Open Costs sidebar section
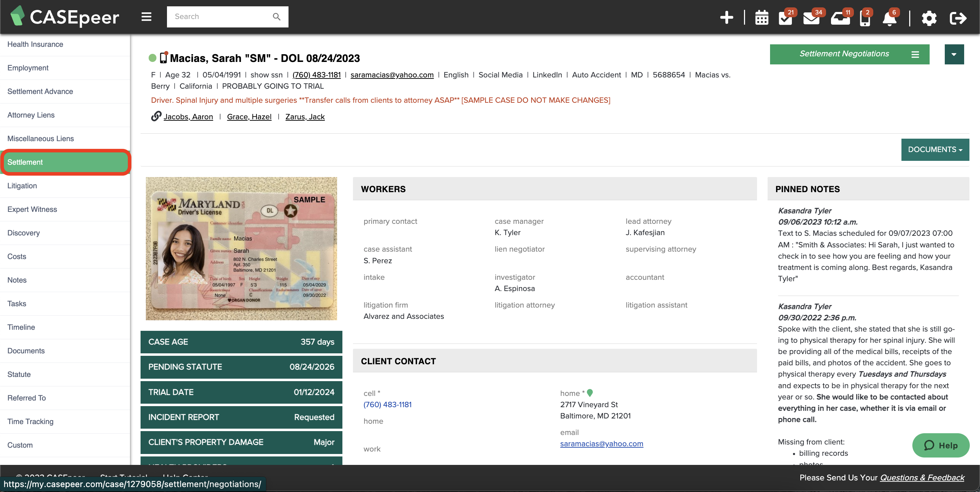 click(65, 256)
